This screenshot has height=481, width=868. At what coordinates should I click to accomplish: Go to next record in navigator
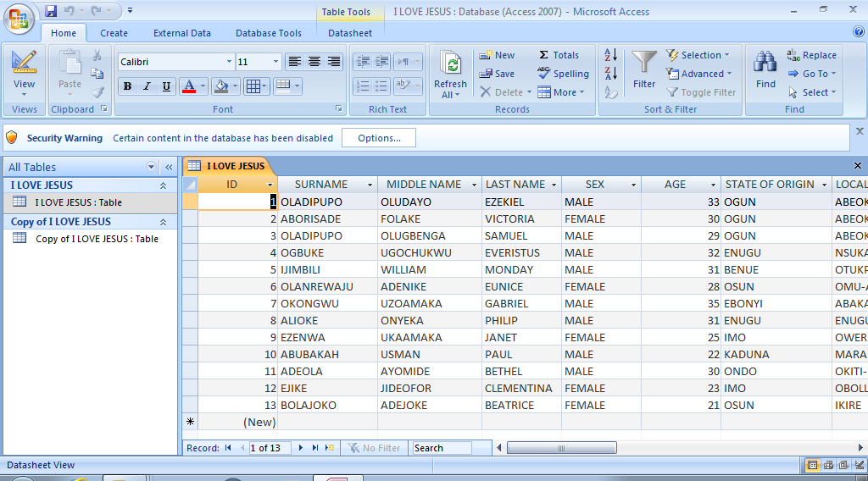(x=300, y=448)
